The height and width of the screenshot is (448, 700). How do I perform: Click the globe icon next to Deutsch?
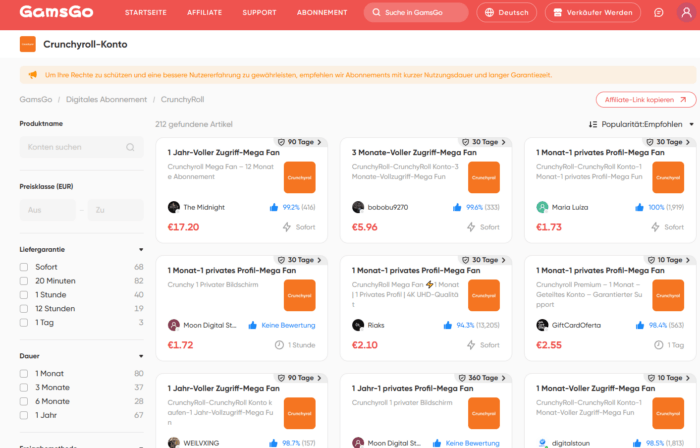pos(489,12)
